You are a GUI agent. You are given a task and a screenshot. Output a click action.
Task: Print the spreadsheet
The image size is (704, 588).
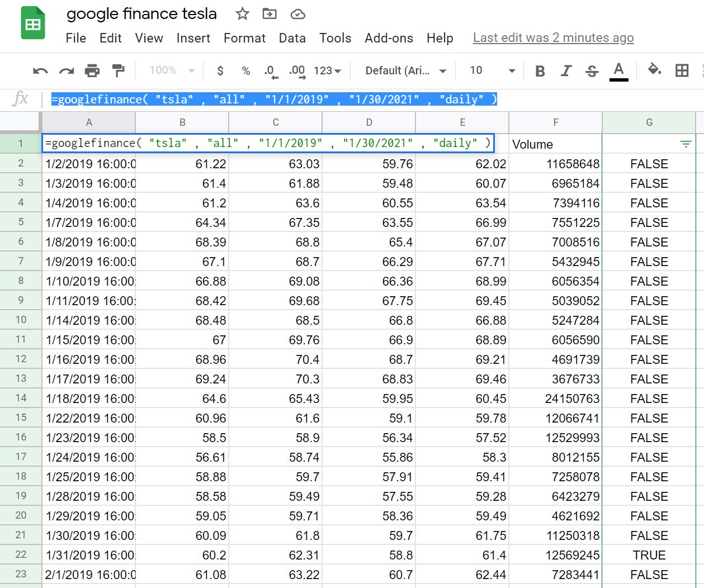pos(92,71)
